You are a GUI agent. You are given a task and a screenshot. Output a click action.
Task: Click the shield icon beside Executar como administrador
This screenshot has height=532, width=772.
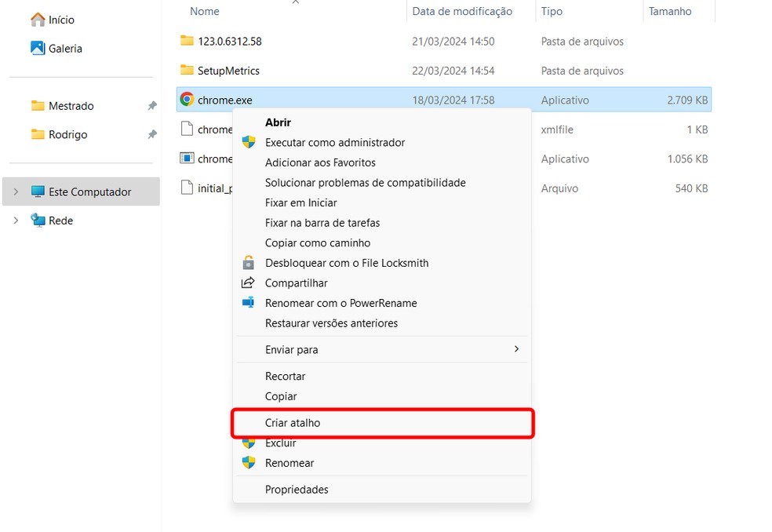point(249,142)
